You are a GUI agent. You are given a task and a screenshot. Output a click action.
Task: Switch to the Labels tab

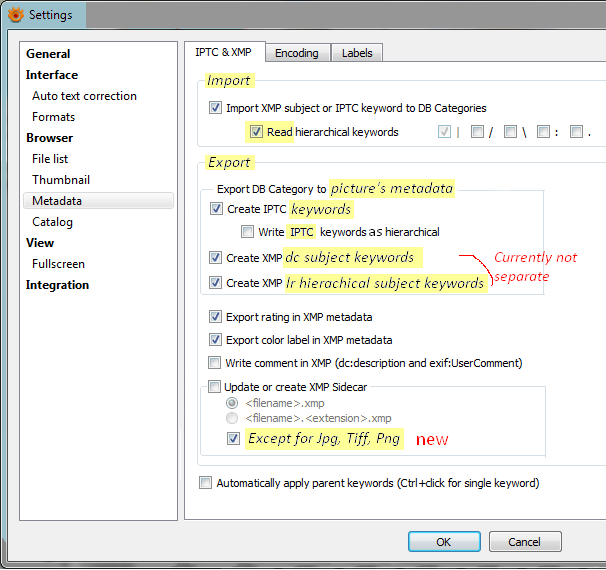tap(357, 53)
